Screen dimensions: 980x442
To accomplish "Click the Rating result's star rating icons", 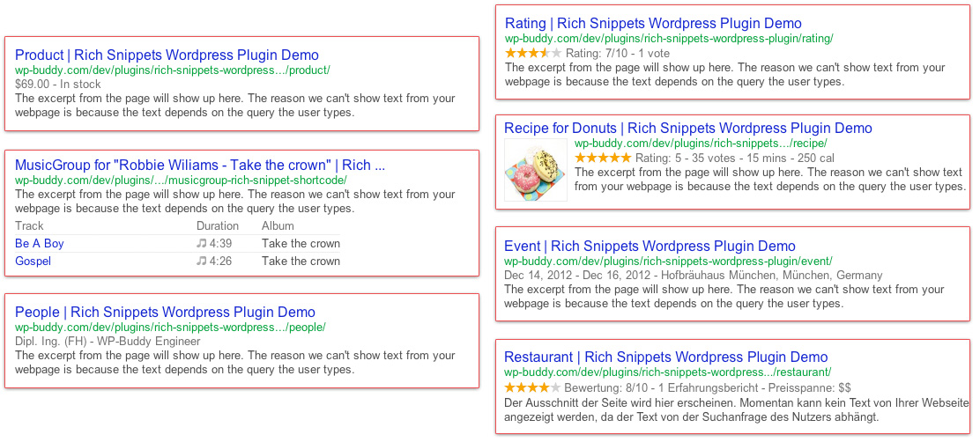I will 532,54.
